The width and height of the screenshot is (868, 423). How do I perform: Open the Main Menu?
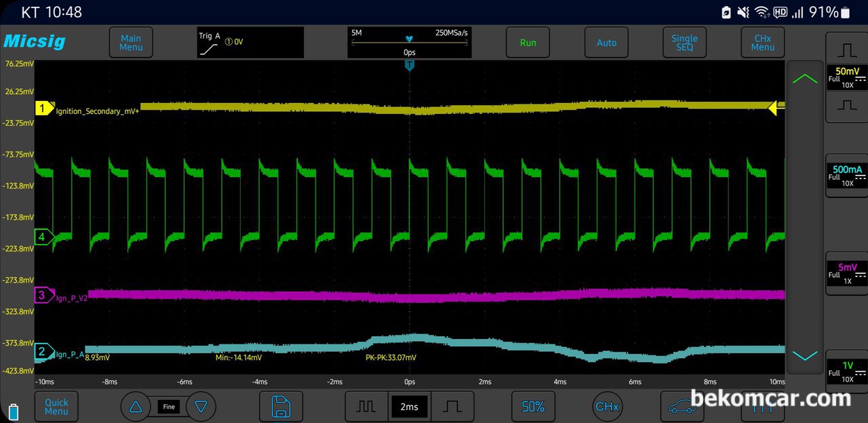[131, 43]
